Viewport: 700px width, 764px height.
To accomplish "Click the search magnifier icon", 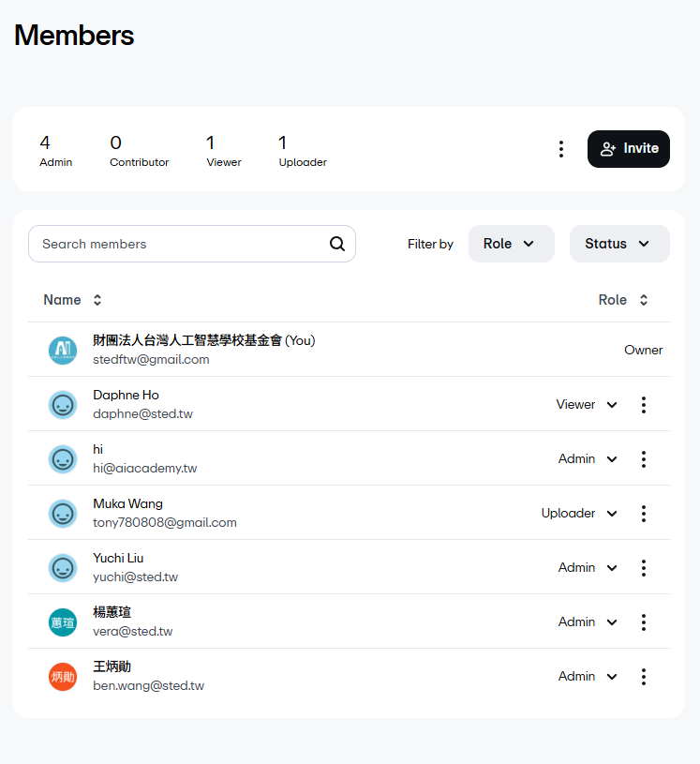I will [337, 244].
